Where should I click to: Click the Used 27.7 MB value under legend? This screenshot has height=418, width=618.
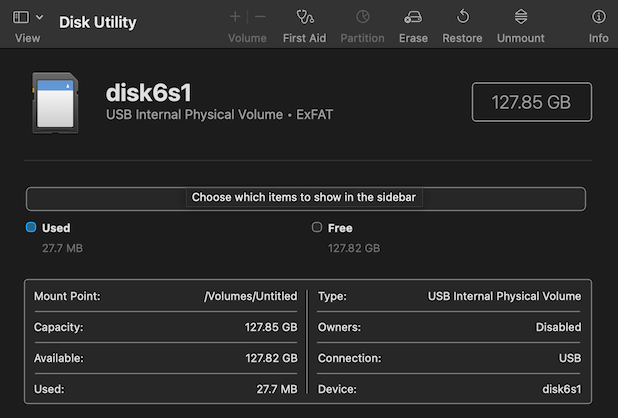click(62, 248)
